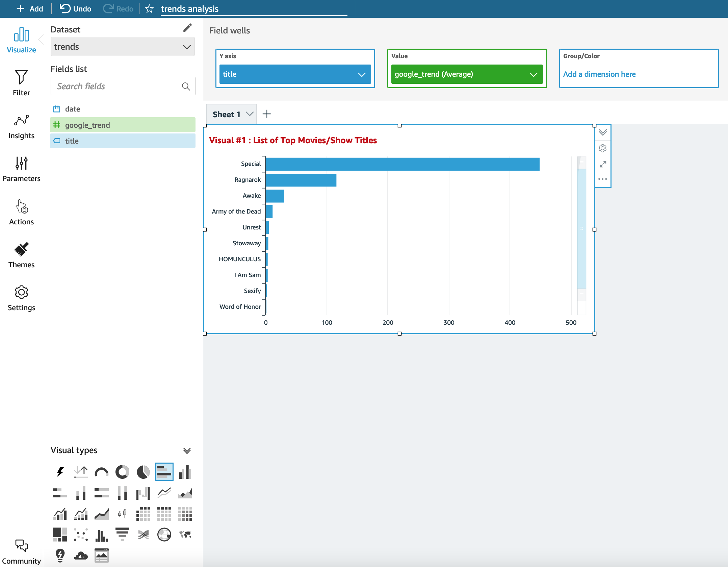Viewport: 728px width, 567px height.
Task: Select the pie chart visual type
Action: pyautogui.click(x=143, y=472)
